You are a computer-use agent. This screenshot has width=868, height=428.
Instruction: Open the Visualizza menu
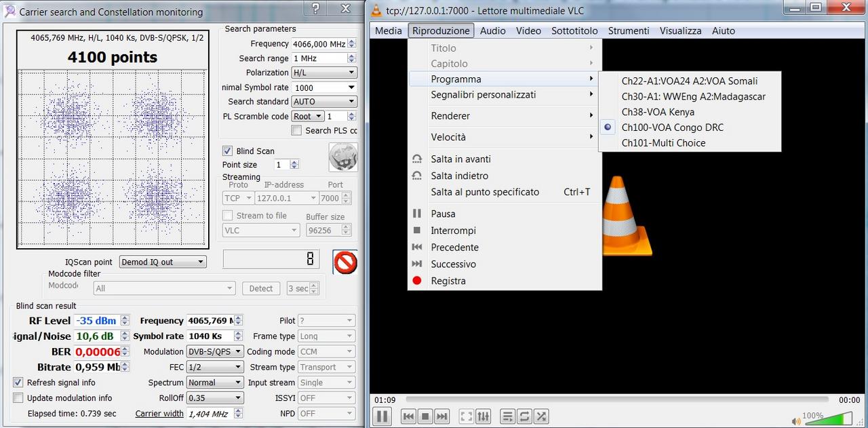coord(681,31)
